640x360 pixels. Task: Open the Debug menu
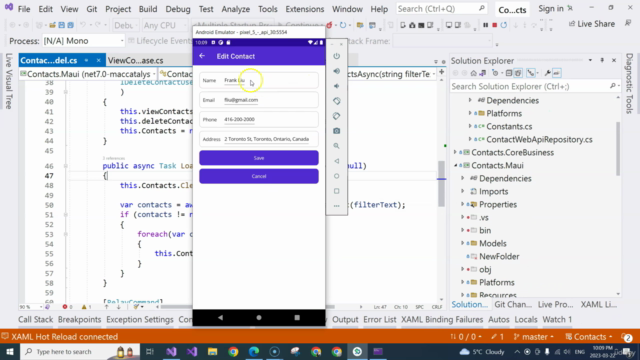(x=178, y=9)
